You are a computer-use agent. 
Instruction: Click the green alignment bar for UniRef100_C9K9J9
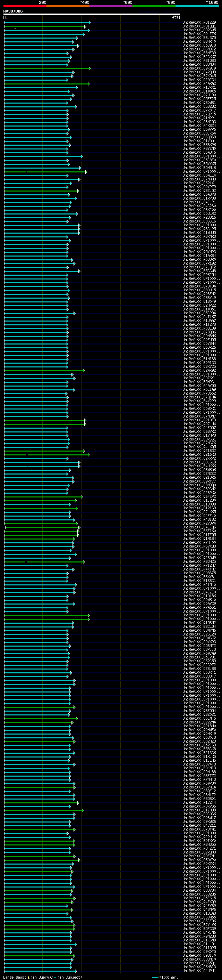tap(48, 69)
